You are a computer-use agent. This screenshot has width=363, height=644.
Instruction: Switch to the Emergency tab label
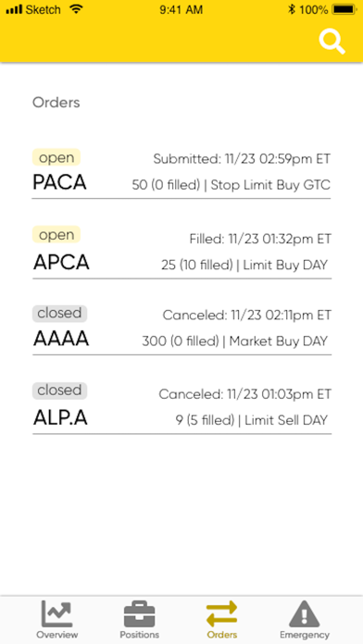point(305,635)
